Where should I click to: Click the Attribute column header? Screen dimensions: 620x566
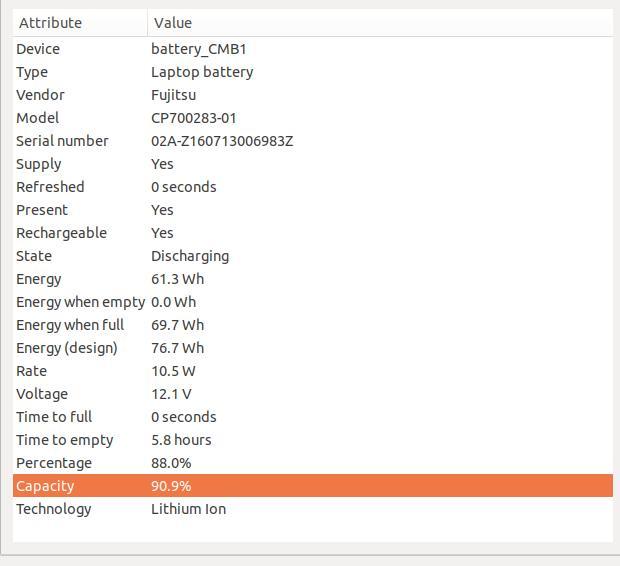coord(80,23)
